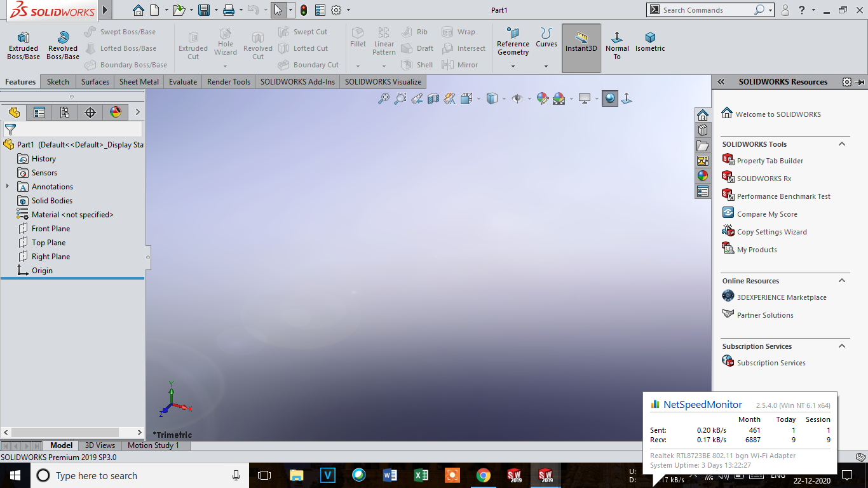Switch to the Evaluate tab
The image size is (868, 488).
click(x=183, y=82)
